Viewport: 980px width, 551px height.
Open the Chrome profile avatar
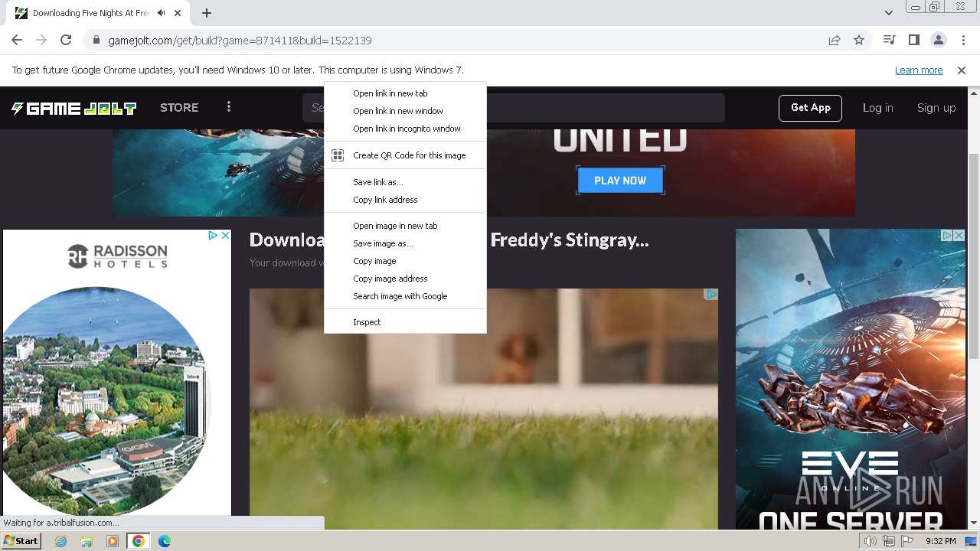[938, 40]
